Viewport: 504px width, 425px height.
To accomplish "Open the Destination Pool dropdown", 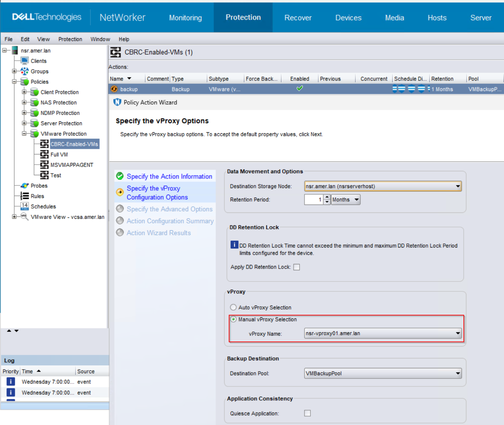I will point(458,373).
